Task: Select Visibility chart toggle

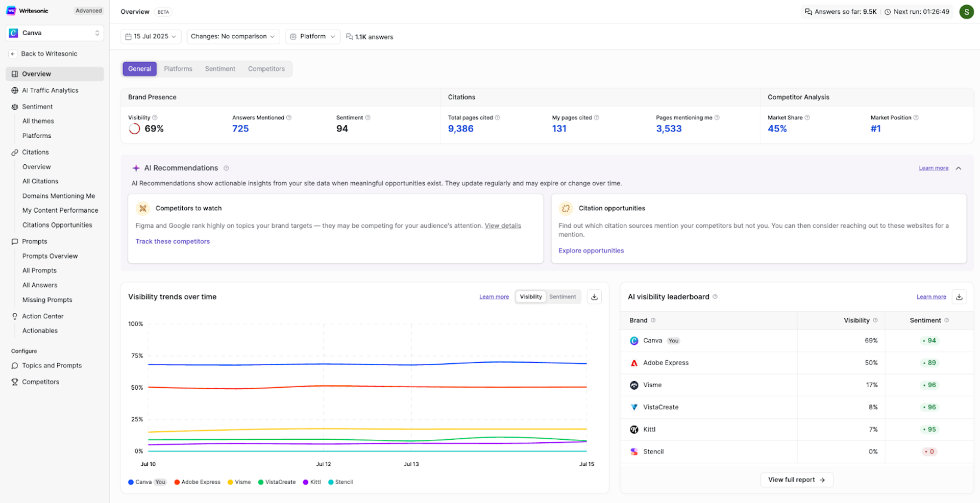Action: tap(531, 297)
